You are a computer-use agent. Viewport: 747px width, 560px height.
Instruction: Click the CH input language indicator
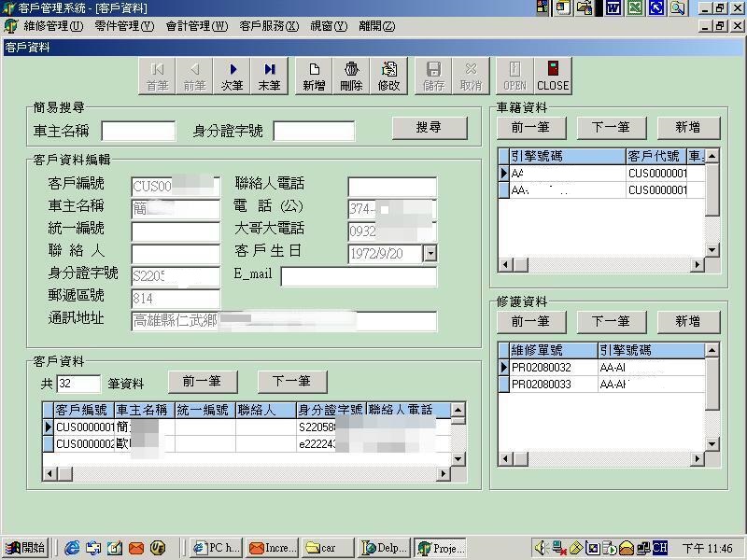[x=660, y=548]
